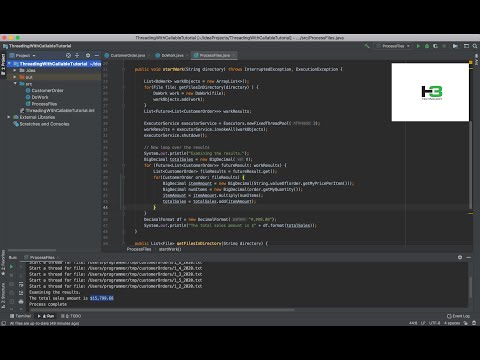This screenshot has width=480, height=360.
Task: Select ThreadingWithCallableTutorial.iml file
Action: click(57, 110)
